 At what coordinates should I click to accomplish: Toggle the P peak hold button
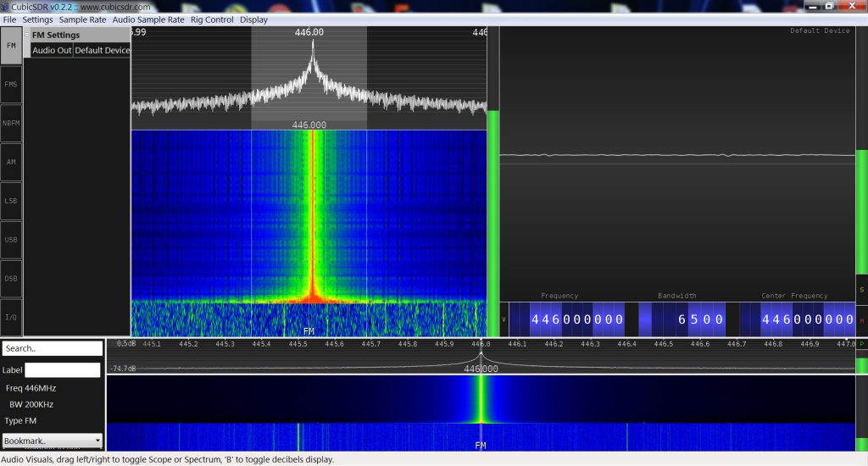tap(861, 344)
